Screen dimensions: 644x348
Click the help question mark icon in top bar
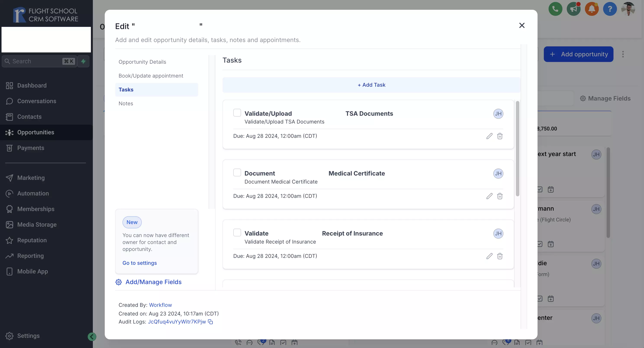[609, 9]
